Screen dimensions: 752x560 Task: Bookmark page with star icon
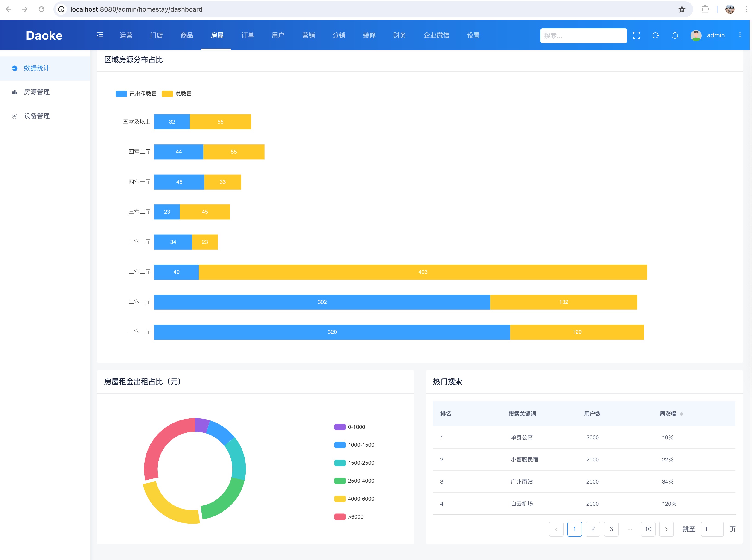pos(682,9)
